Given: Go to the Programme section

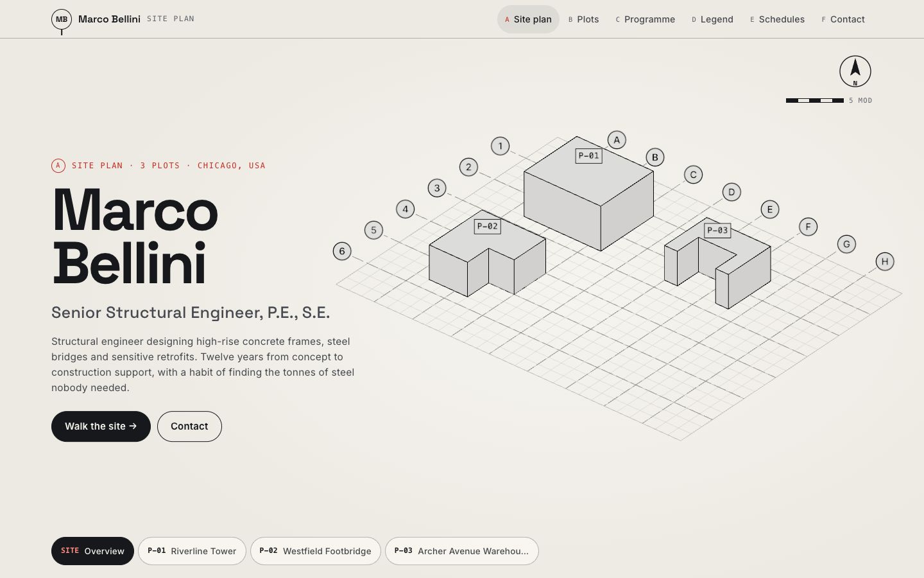Looking at the screenshot, I should 645,19.
